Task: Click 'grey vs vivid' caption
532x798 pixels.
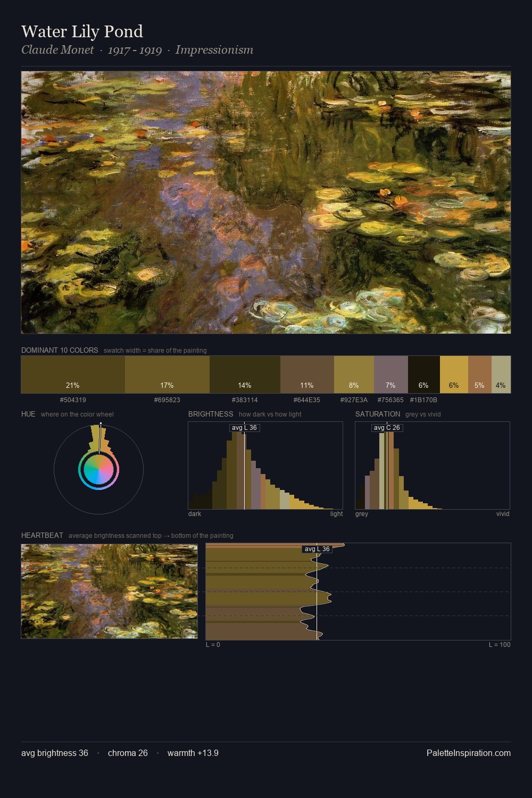Action: point(423,414)
